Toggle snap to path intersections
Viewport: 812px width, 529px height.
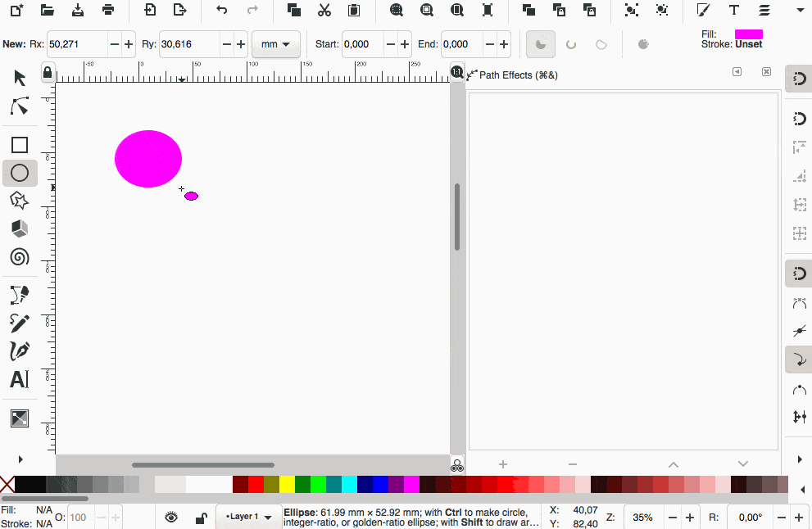click(799, 331)
